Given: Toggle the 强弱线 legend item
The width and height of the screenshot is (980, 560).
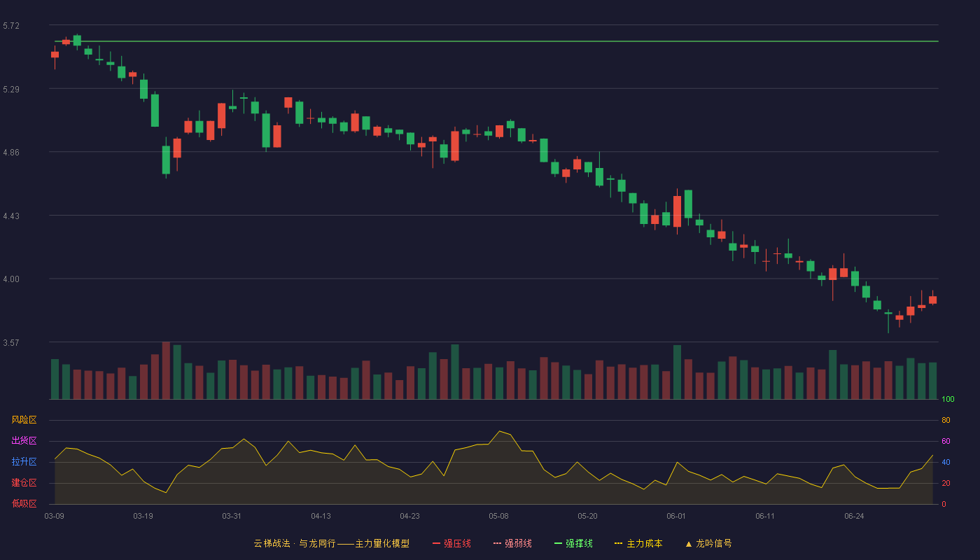Looking at the screenshot, I should click(512, 543).
